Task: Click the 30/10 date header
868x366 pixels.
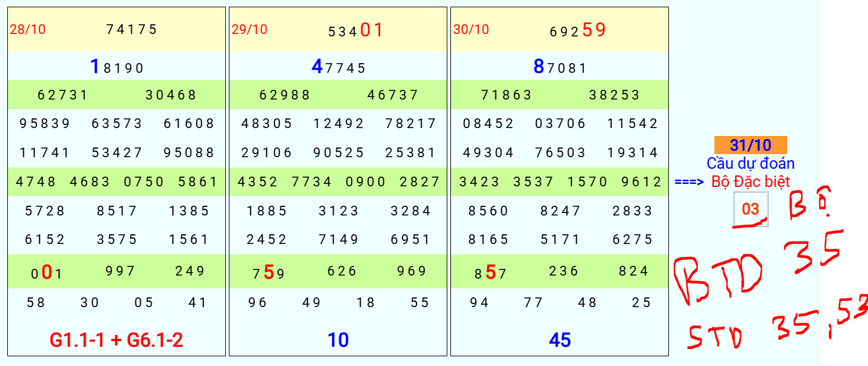Action: click(x=470, y=30)
